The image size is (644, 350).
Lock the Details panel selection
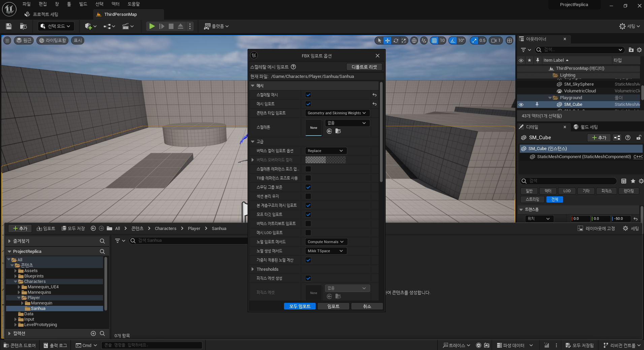639,138
